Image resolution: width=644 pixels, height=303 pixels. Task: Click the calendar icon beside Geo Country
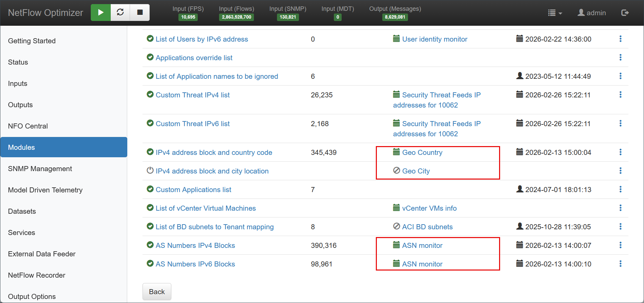(x=396, y=152)
